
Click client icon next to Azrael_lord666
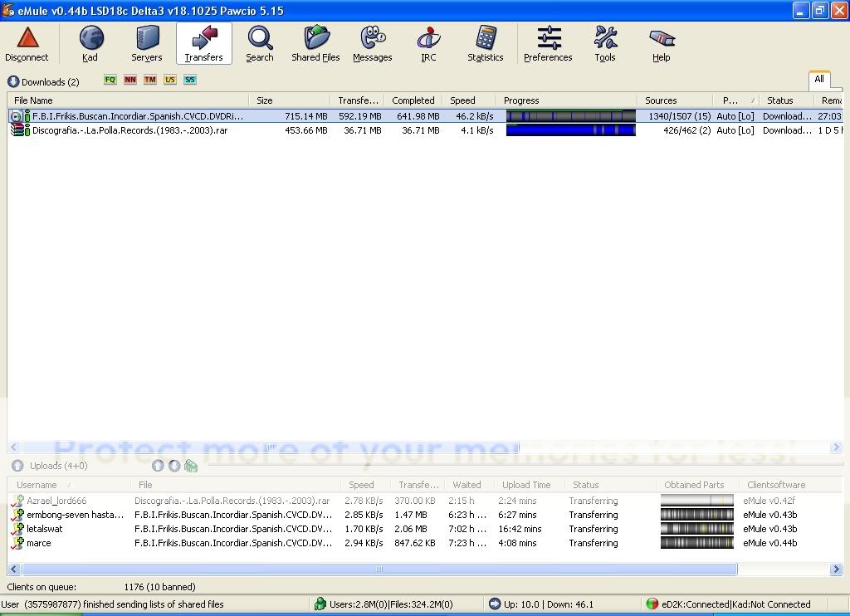(18, 501)
